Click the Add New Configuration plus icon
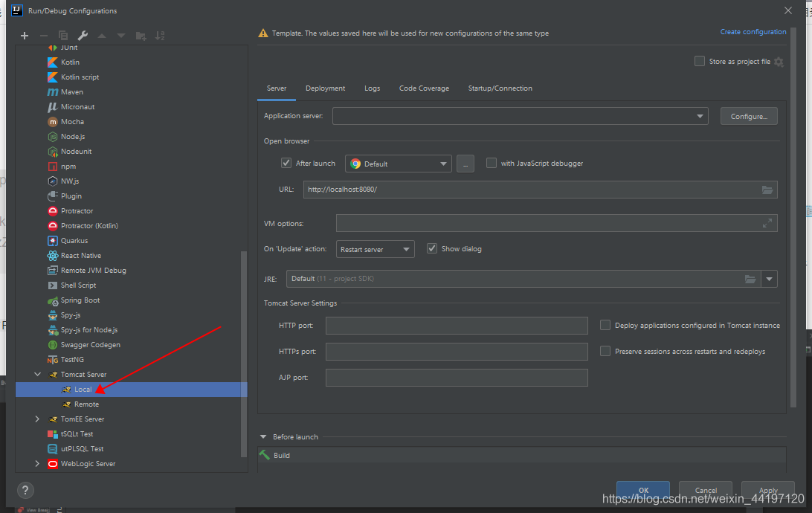The image size is (812, 513). coord(25,36)
